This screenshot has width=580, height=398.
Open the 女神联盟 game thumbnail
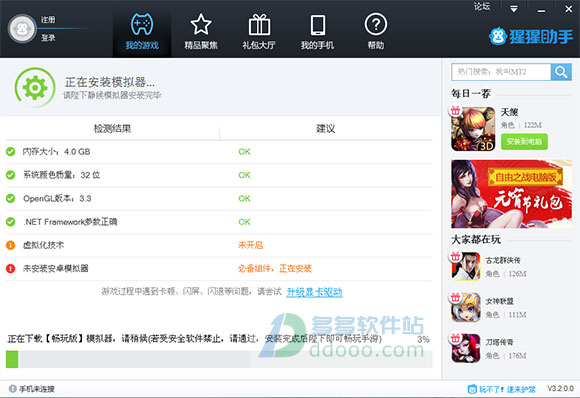[466, 307]
